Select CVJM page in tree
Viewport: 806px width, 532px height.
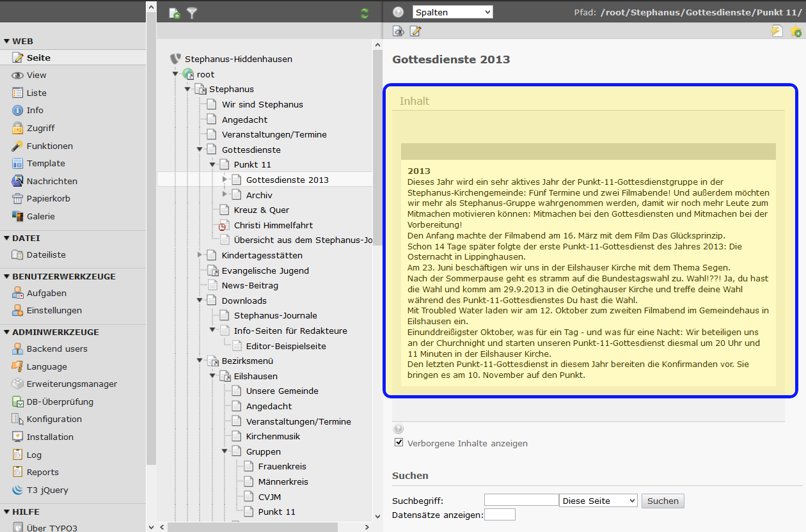[x=269, y=497]
